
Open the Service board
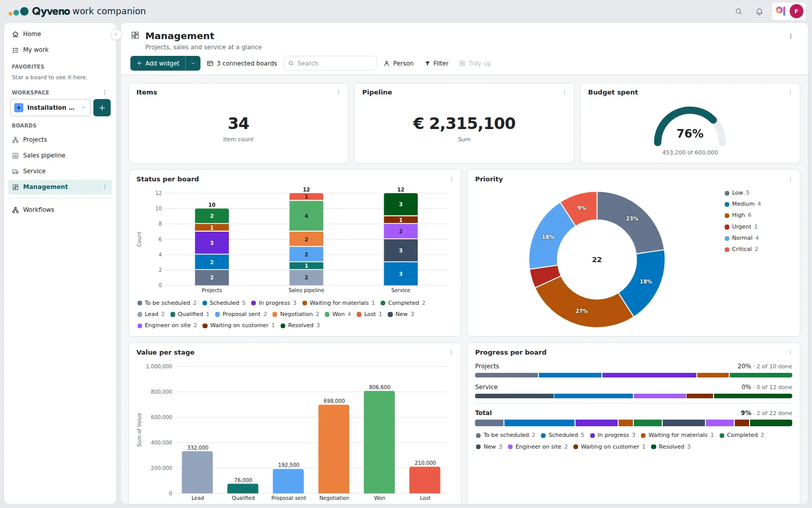60,171
